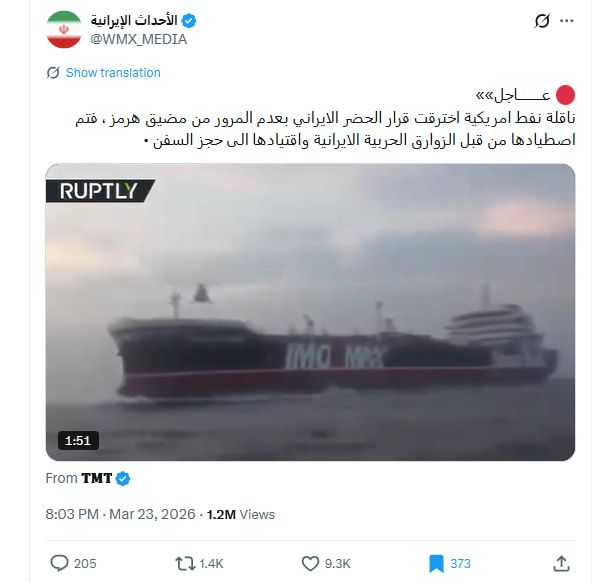Viewport: 612px width, 582px height.
Task: Click the blue verified badge beside account name
Action: click(x=189, y=20)
